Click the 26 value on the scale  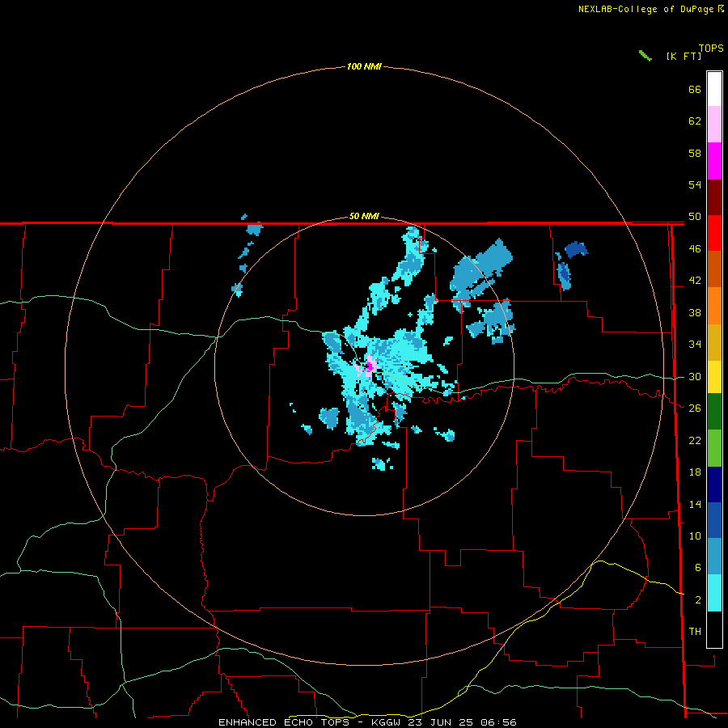click(x=695, y=408)
